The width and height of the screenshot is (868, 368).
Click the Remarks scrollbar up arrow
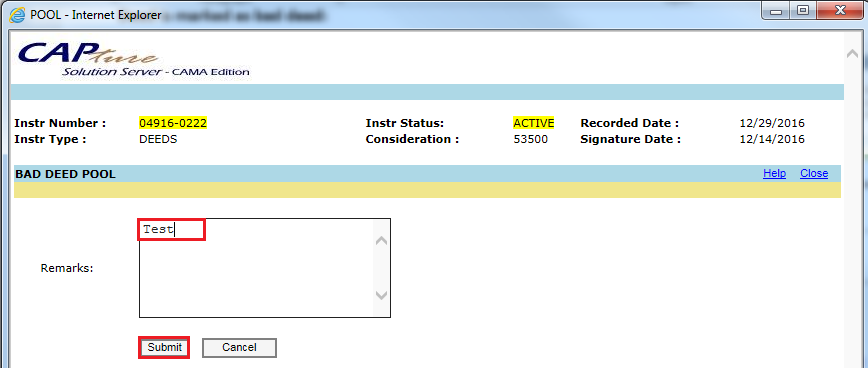point(381,241)
